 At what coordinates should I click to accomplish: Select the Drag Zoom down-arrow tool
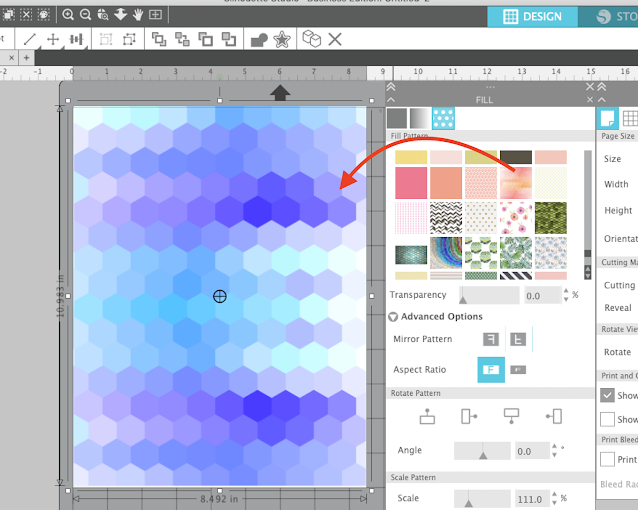[x=121, y=15]
